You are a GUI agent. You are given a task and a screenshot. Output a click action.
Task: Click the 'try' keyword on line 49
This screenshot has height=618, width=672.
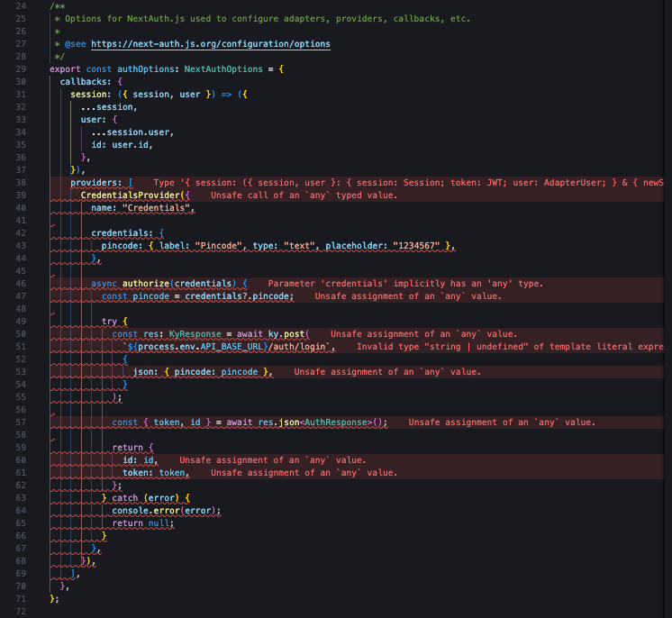[109, 322]
